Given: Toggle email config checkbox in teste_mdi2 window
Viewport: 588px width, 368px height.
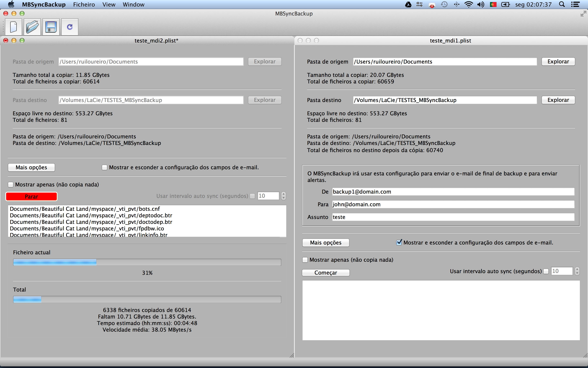Looking at the screenshot, I should coord(105,167).
